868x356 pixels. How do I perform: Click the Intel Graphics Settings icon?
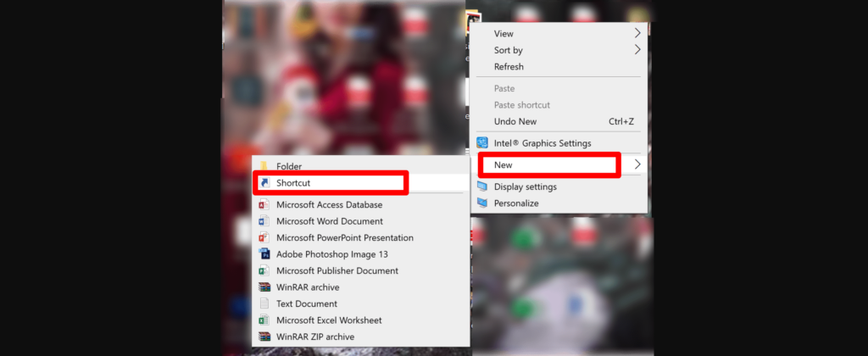coord(482,143)
